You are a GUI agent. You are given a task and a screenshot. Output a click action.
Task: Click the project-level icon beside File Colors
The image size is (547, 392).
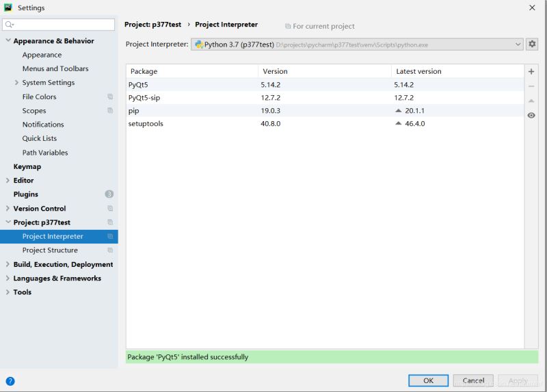110,96
